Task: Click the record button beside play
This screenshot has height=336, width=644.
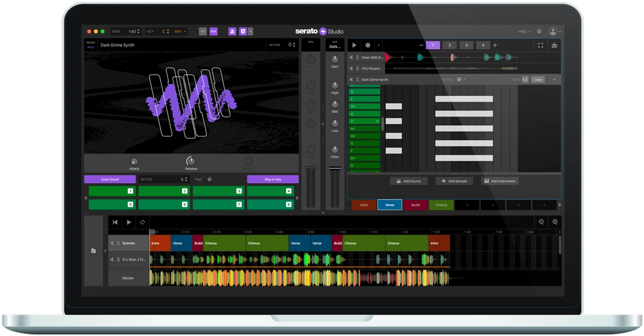Action: pyautogui.click(x=367, y=45)
